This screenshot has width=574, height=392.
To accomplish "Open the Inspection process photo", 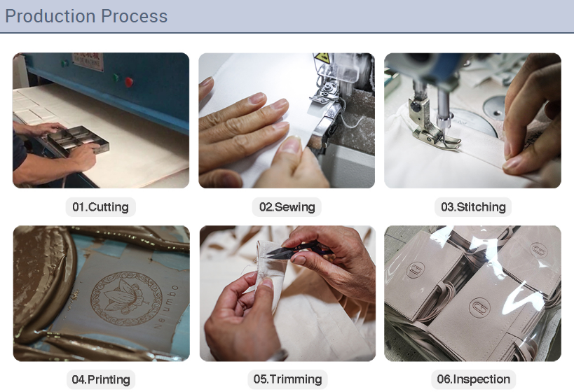I will coord(472,293).
